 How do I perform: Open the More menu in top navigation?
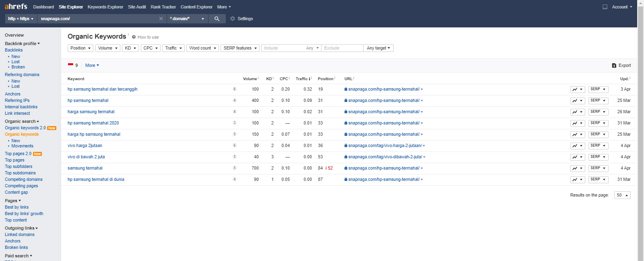(224, 7)
